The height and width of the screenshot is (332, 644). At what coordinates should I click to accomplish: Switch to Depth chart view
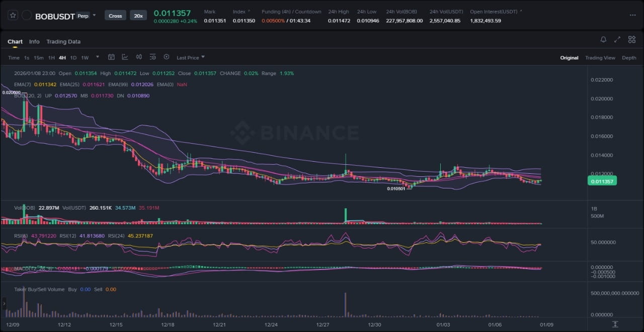point(629,58)
